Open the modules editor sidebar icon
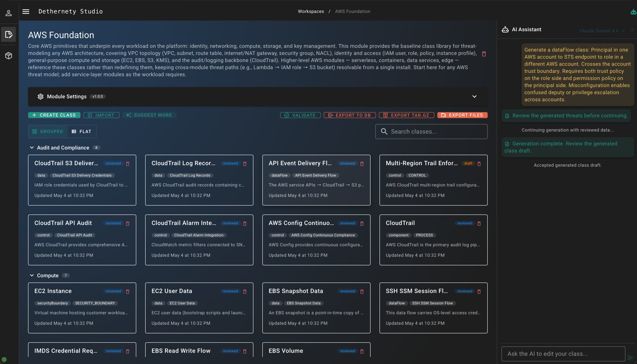Image resolution: width=637 pixels, height=364 pixels. [8, 34]
